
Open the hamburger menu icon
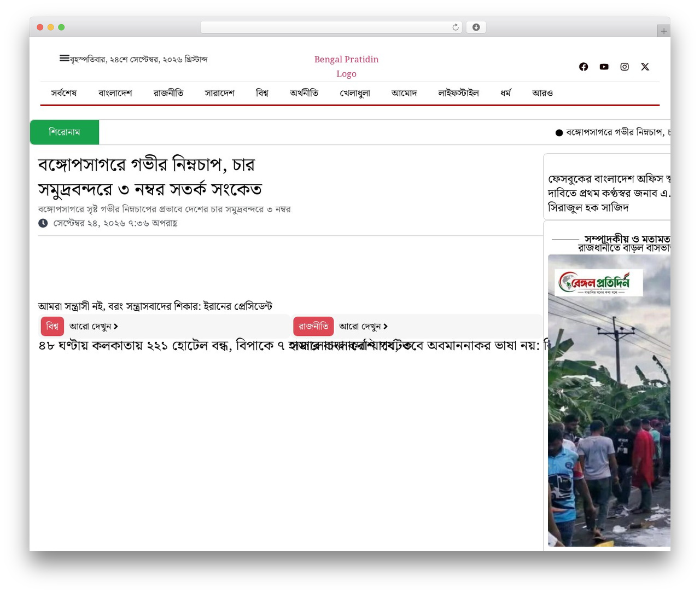pos(65,58)
